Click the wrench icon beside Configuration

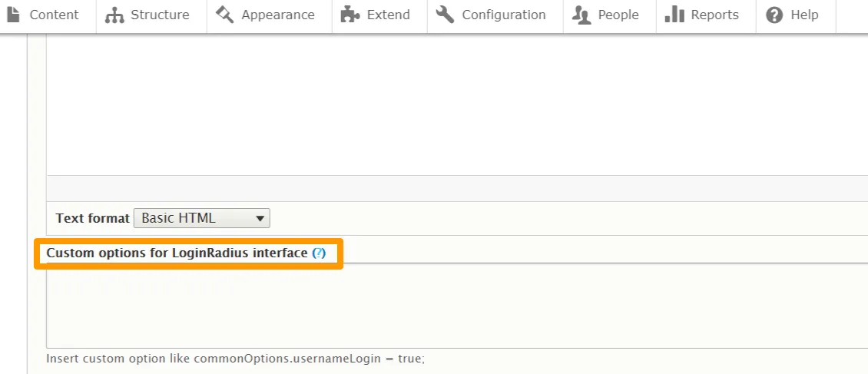click(x=445, y=15)
